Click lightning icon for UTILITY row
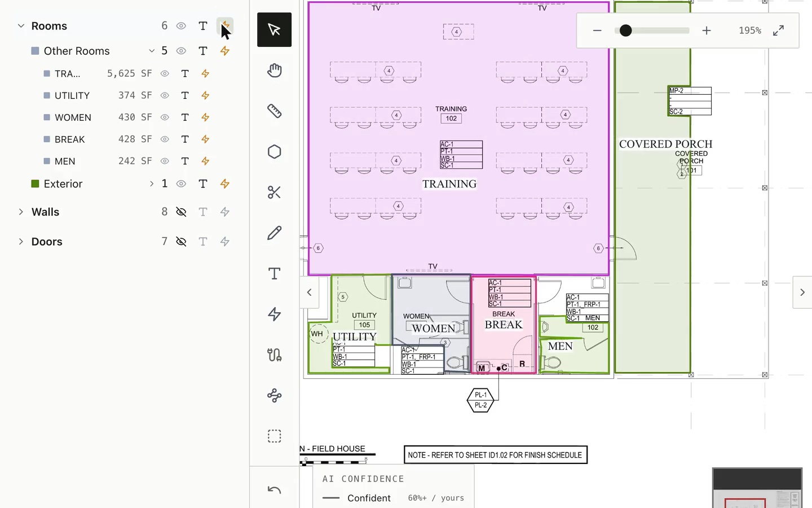The image size is (812, 508). (x=205, y=95)
